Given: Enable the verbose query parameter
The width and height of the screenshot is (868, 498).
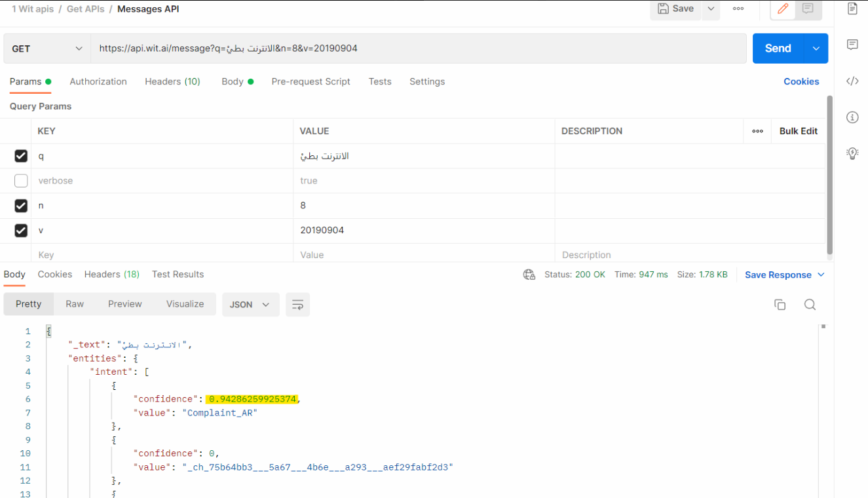Looking at the screenshot, I should 20,180.
